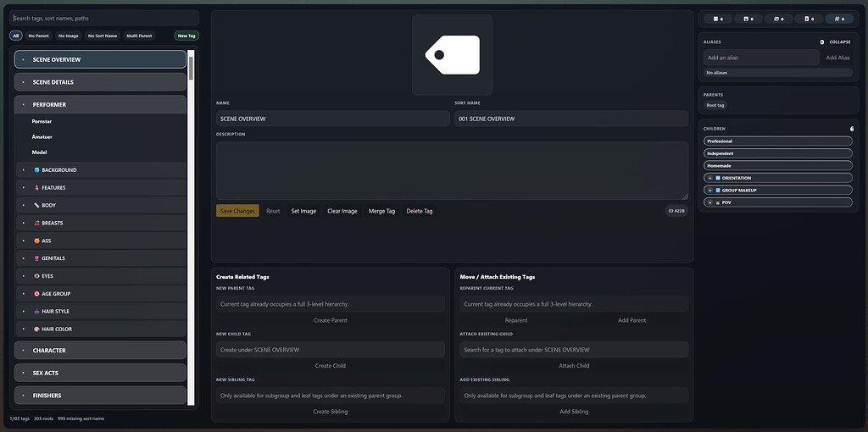Expand the SCENE OVERVIEW group arrow
Image resolution: width=868 pixels, height=432 pixels.
[x=23, y=60]
